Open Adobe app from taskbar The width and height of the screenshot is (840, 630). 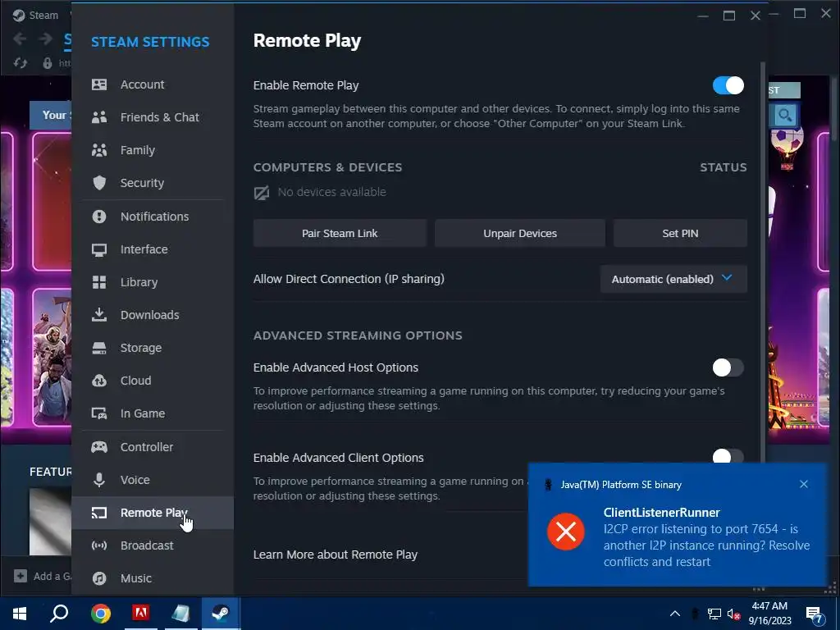tap(141, 614)
